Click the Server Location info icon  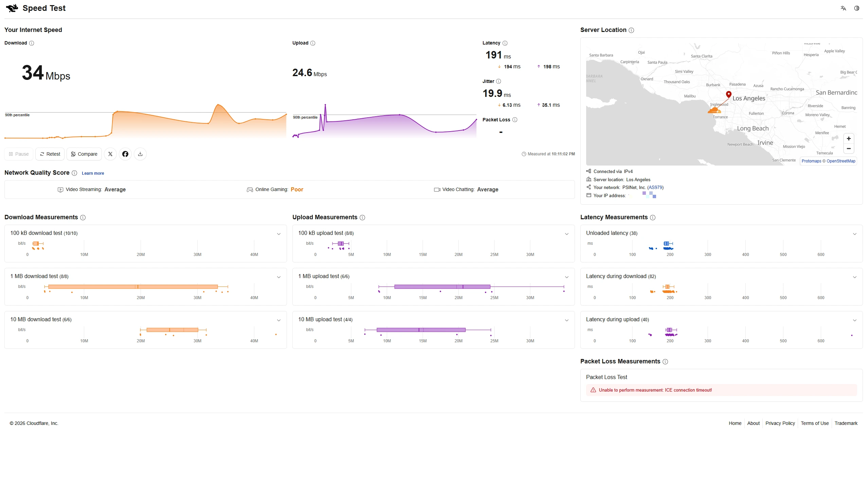click(x=631, y=30)
